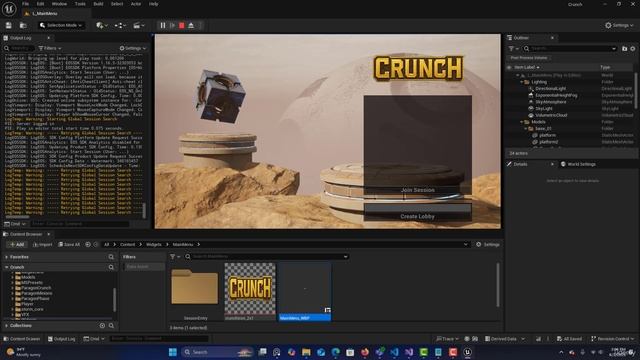This screenshot has width=640, height=360.
Task: Switch to the Details tab
Action: pyautogui.click(x=520, y=164)
